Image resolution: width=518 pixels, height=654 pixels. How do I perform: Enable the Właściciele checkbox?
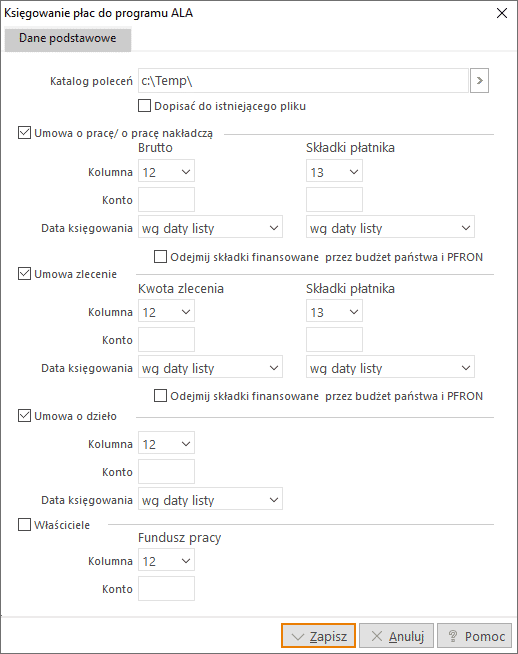pos(24,524)
